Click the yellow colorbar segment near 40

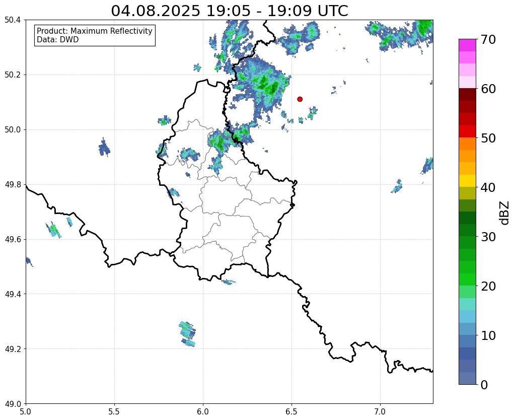(x=467, y=181)
